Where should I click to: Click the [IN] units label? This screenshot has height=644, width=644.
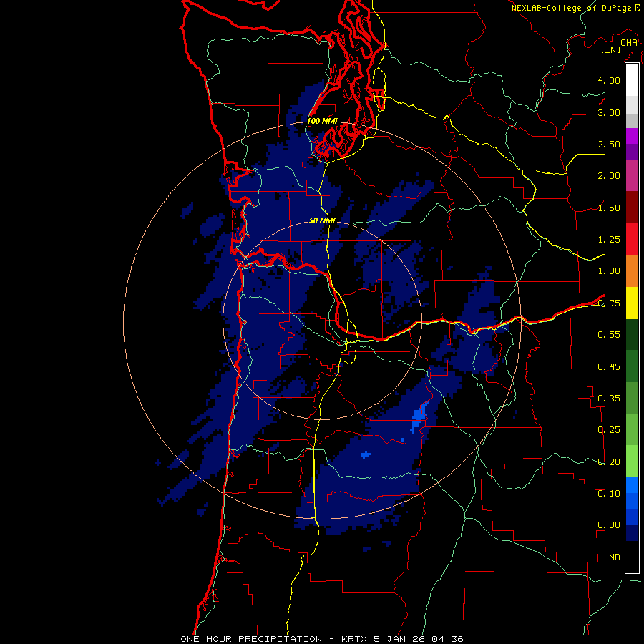[611, 49]
